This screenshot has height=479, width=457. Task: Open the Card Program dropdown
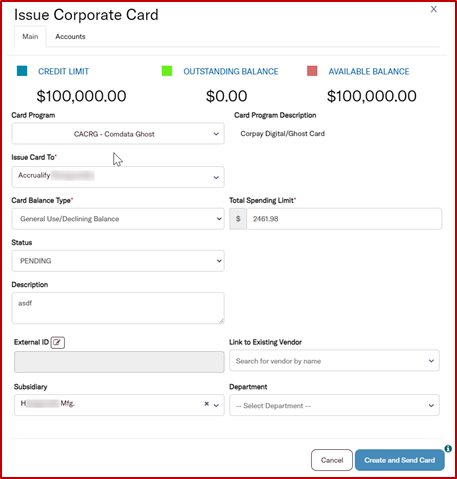pos(118,134)
